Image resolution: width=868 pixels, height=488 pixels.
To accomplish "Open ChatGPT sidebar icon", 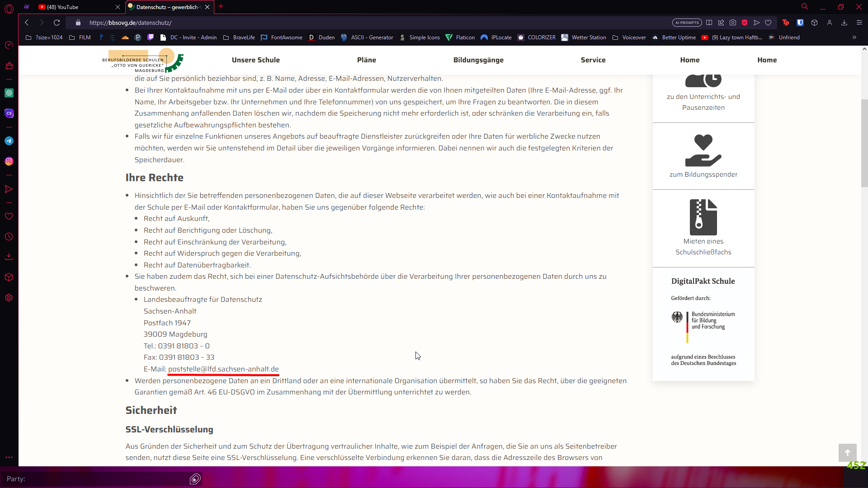I will (x=9, y=93).
